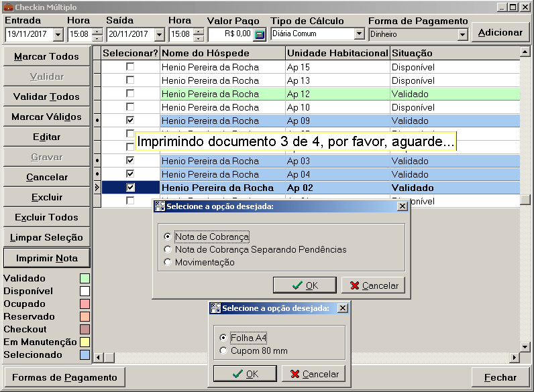Image resolution: width=534 pixels, height=392 pixels.
Task: Click the Situação column header
Action: [455, 53]
